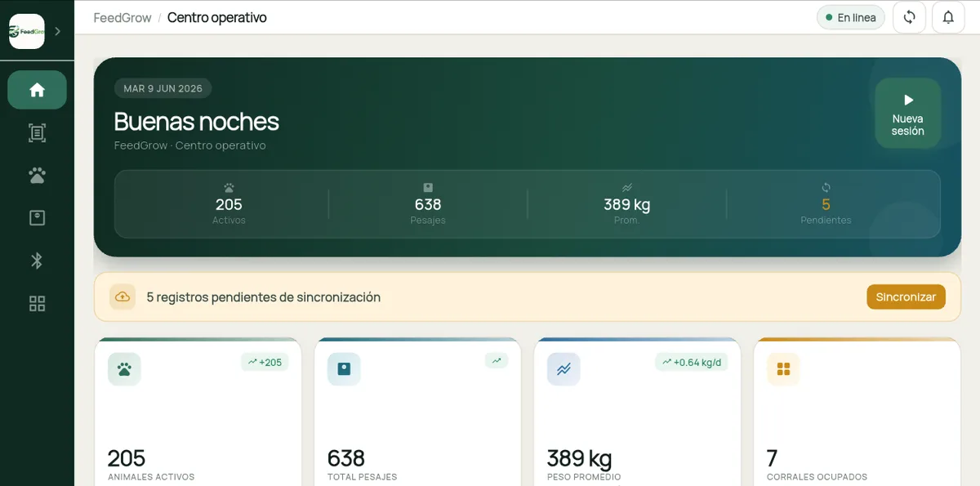Click the pending sync records message
The width and height of the screenshot is (980, 486).
click(264, 297)
